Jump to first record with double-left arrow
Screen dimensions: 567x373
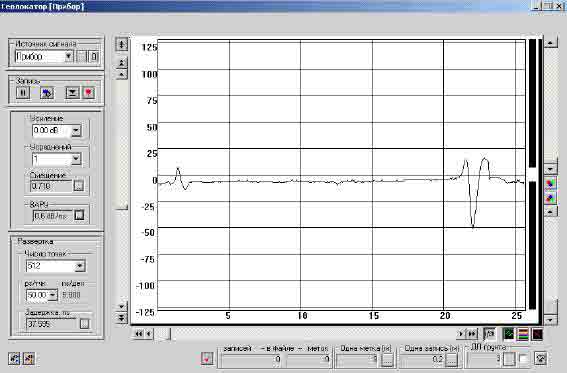(x=138, y=334)
